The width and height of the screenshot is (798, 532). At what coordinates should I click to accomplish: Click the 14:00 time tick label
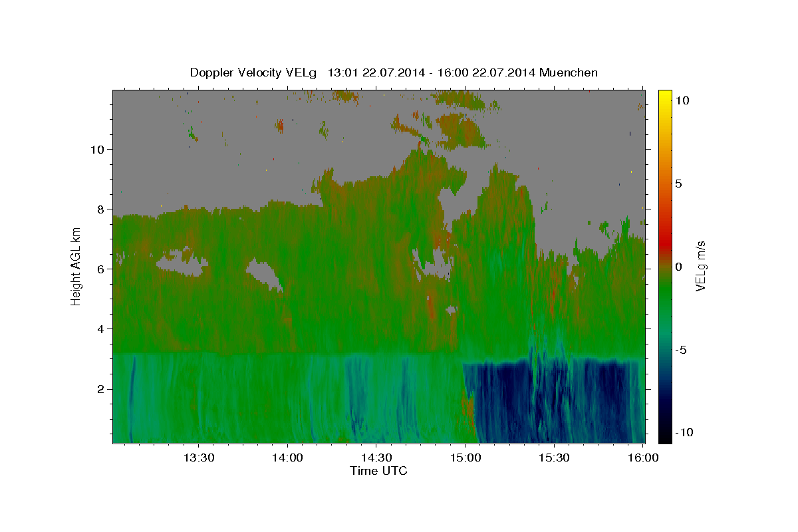tap(287, 458)
